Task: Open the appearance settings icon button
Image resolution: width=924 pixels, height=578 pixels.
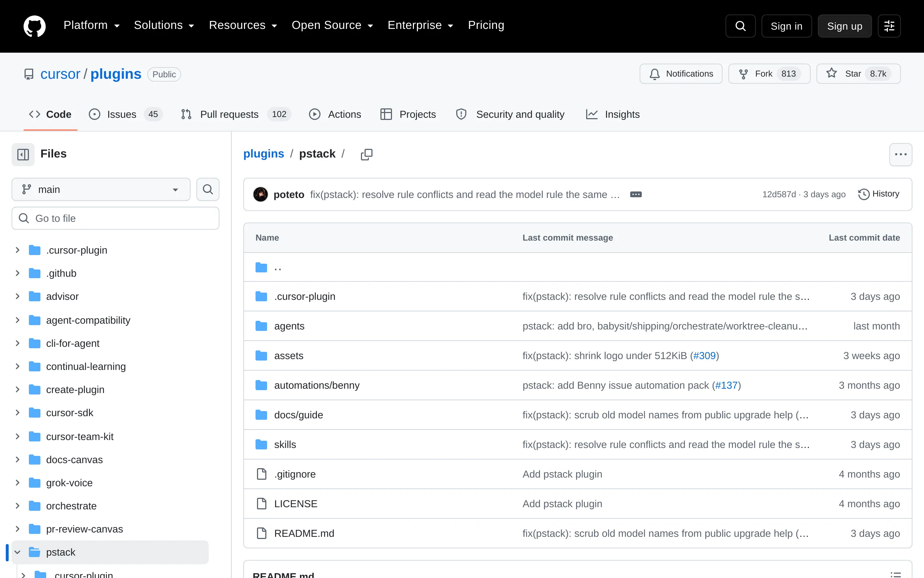Action: 889,26
